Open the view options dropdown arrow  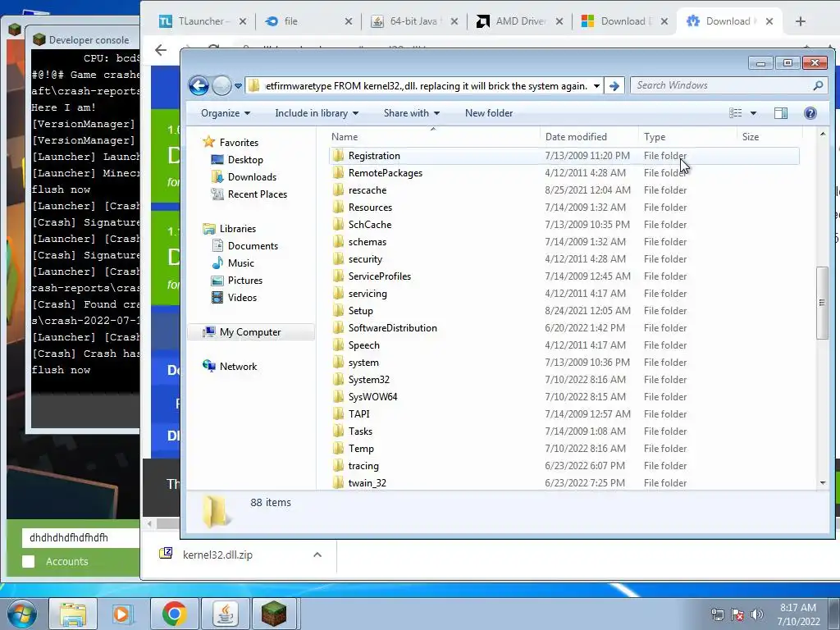pos(753,113)
